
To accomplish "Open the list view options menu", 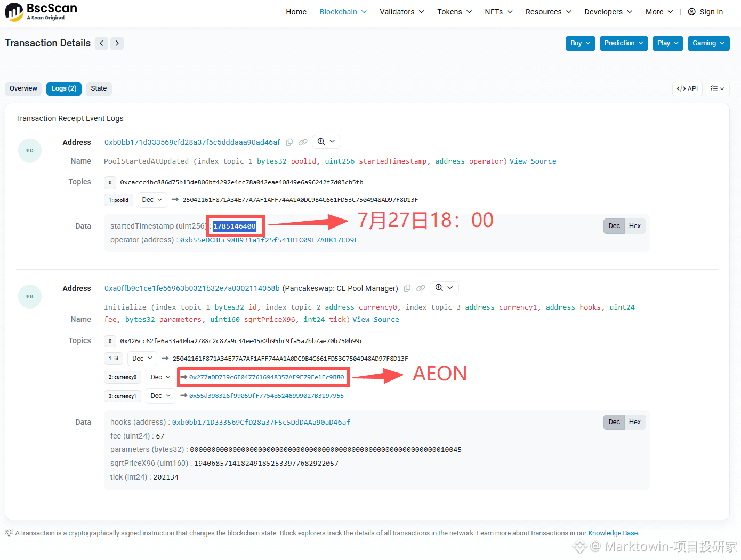I will click(717, 89).
